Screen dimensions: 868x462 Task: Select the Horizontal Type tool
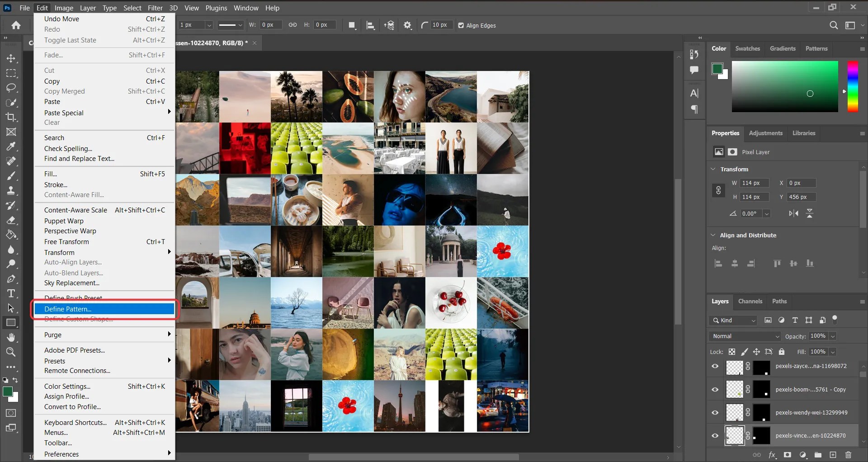11,293
